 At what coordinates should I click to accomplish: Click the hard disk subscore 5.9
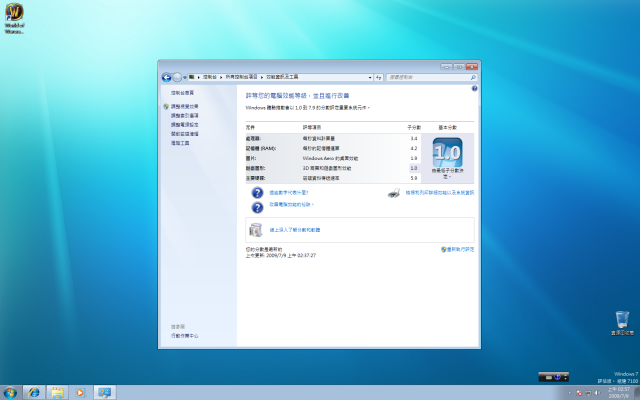[414, 178]
